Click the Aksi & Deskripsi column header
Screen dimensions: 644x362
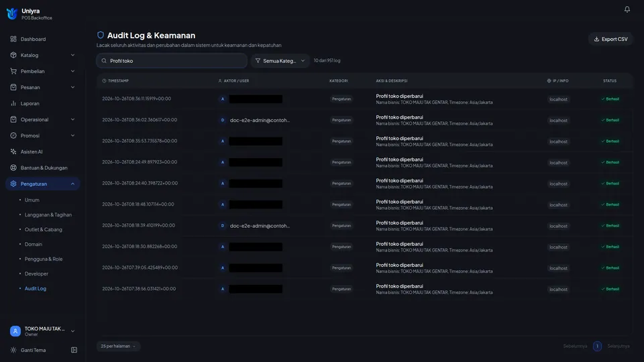(391, 81)
